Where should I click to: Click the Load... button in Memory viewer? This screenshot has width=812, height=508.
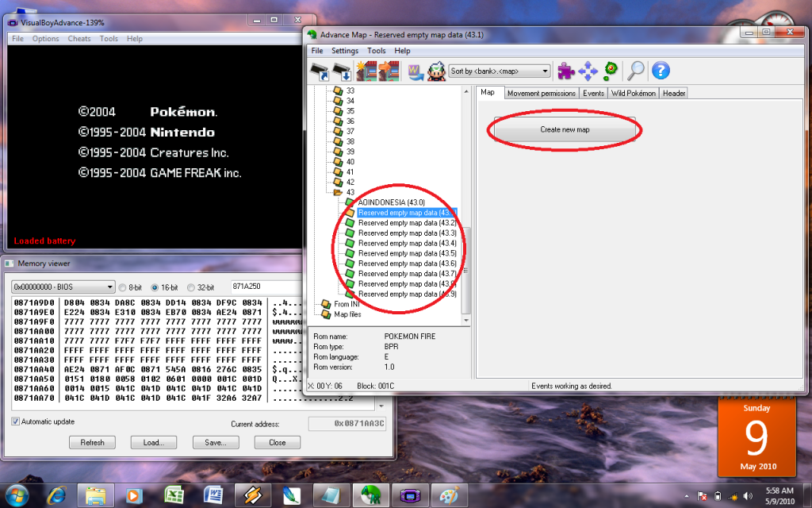(x=153, y=443)
